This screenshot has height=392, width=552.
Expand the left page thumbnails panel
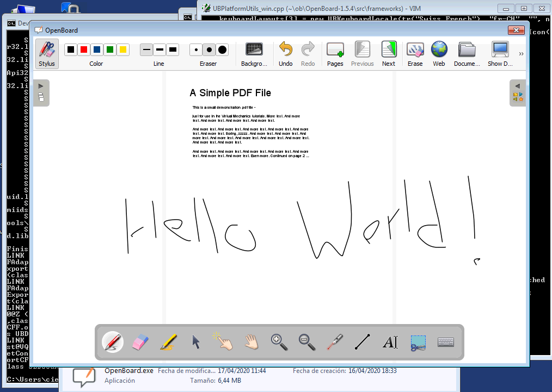point(41,93)
